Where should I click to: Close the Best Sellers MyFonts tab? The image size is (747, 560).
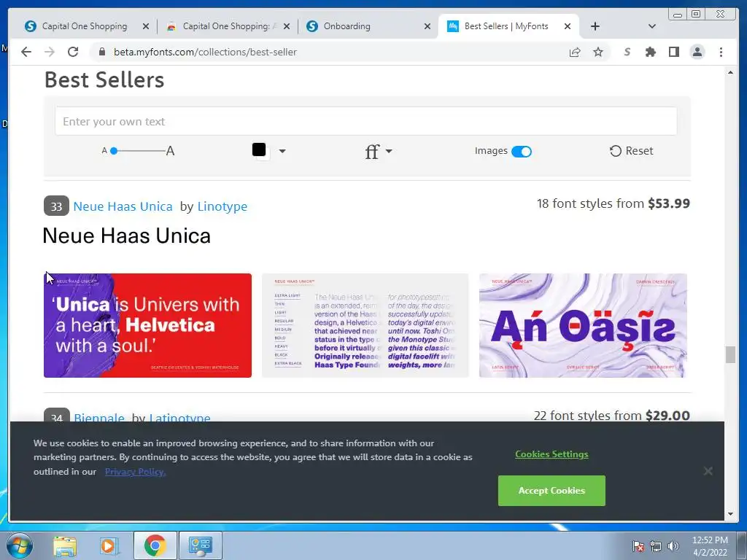pyautogui.click(x=568, y=27)
